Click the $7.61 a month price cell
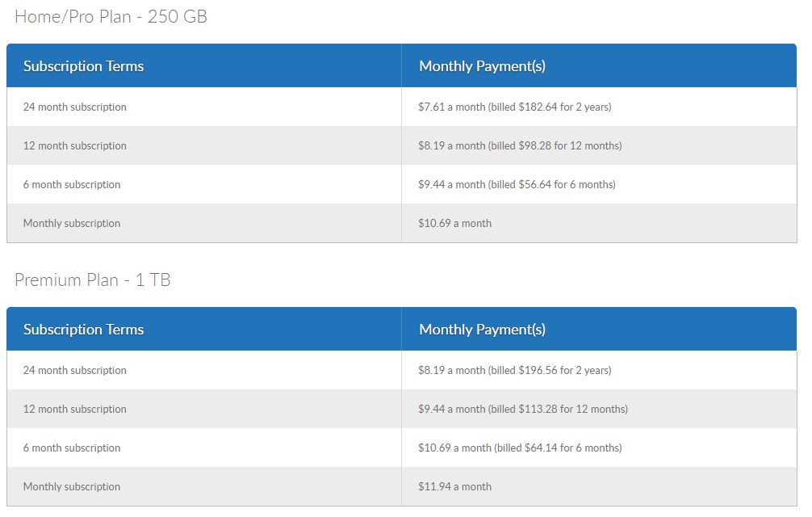Viewport: 812px width, 517px height. pyautogui.click(x=514, y=107)
